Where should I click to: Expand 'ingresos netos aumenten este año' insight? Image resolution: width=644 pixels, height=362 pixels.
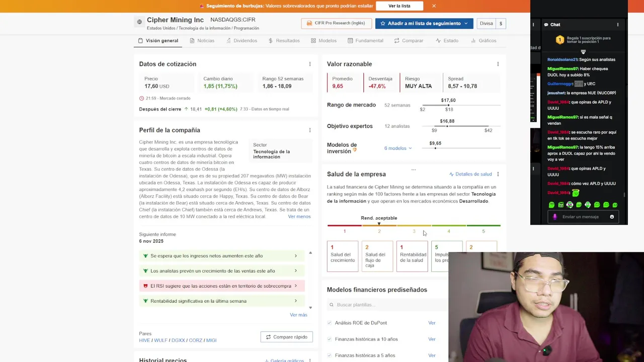click(x=221, y=256)
